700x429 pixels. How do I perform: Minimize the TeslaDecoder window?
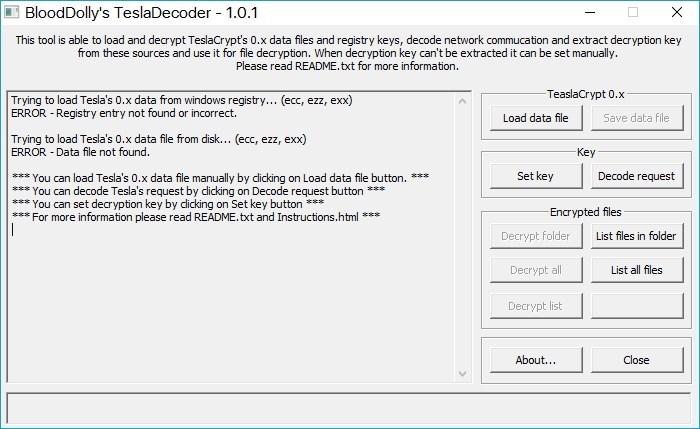[x=590, y=12]
